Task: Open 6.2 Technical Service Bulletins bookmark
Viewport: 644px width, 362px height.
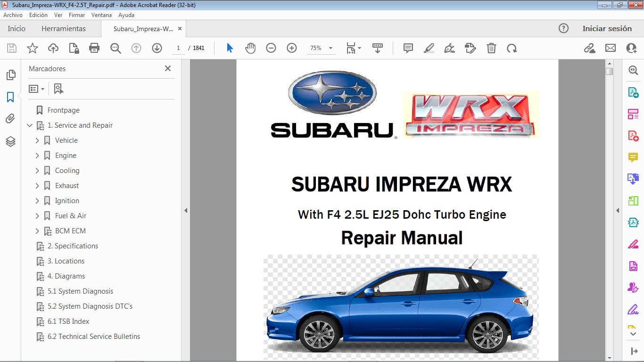Action: coord(94,337)
